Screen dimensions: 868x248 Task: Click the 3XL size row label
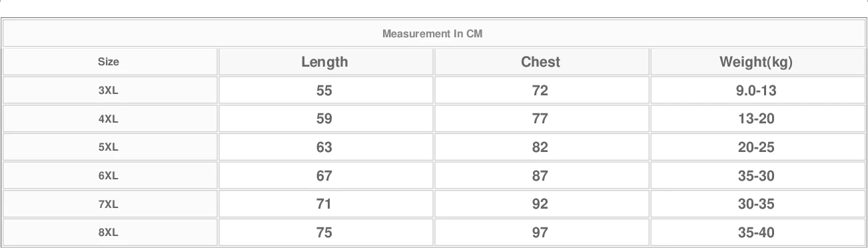coord(109,91)
